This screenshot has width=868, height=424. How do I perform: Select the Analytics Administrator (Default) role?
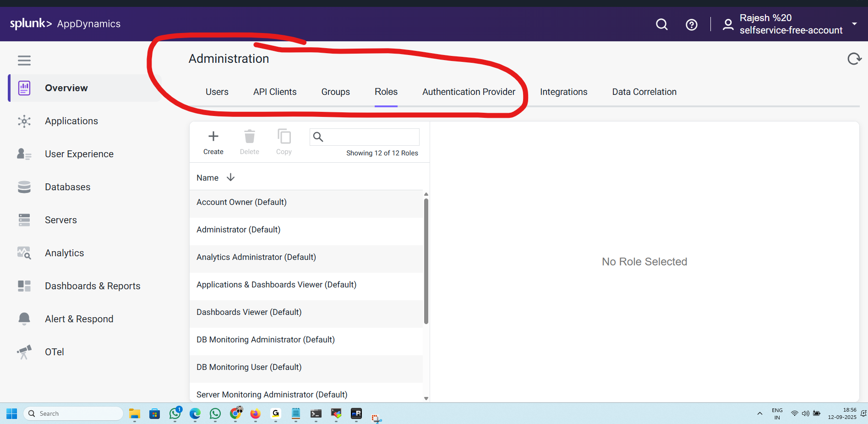(256, 257)
